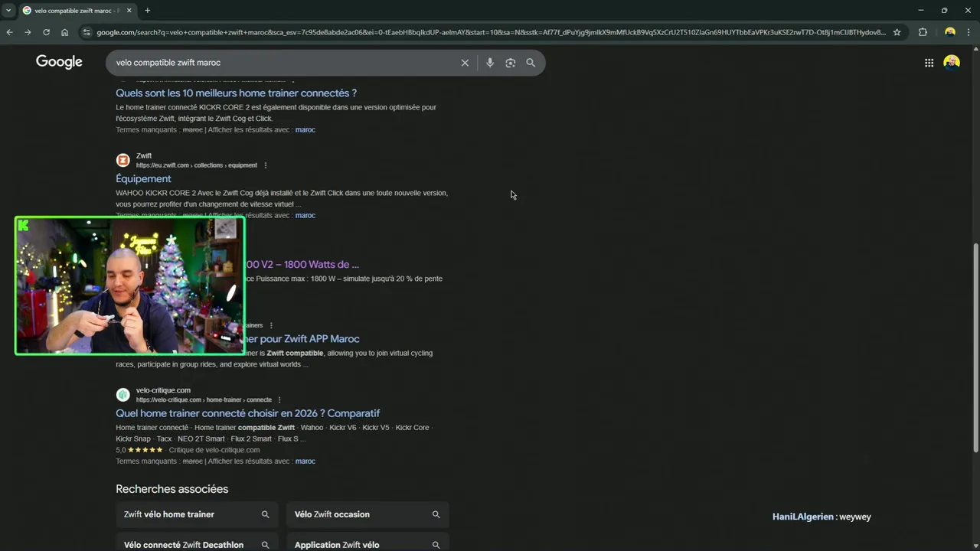Open the Google apps grid icon
The width and height of the screenshot is (980, 551).
click(929, 63)
